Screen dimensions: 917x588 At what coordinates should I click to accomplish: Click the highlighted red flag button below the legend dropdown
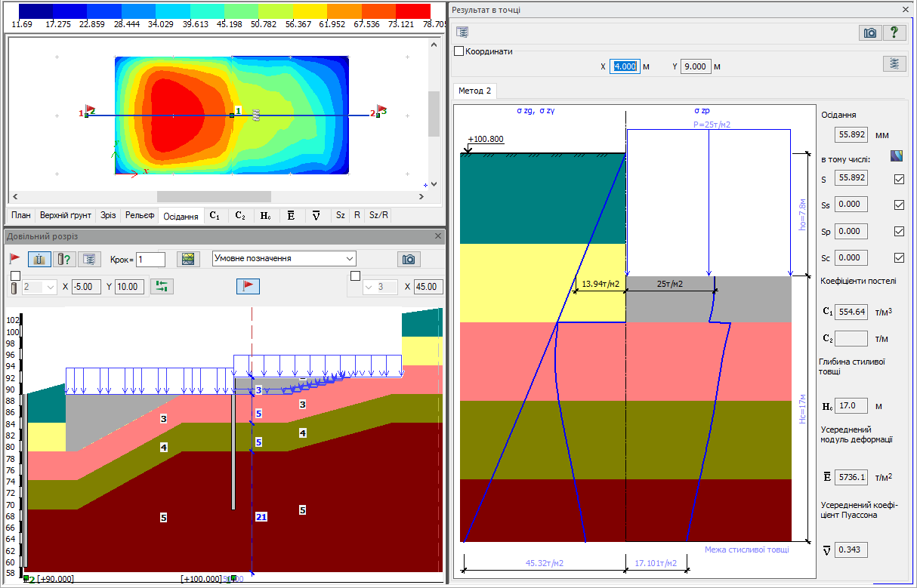249,286
